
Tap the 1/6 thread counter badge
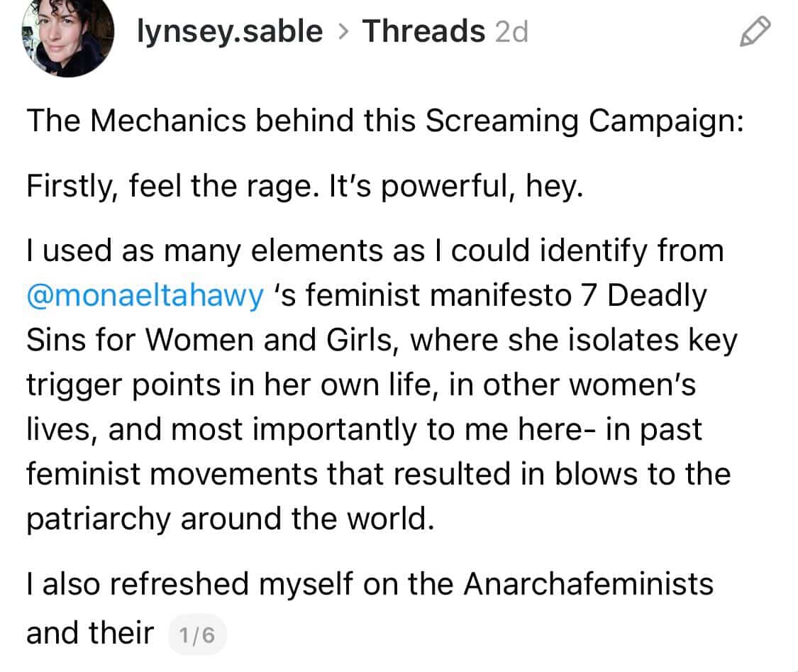point(197,635)
